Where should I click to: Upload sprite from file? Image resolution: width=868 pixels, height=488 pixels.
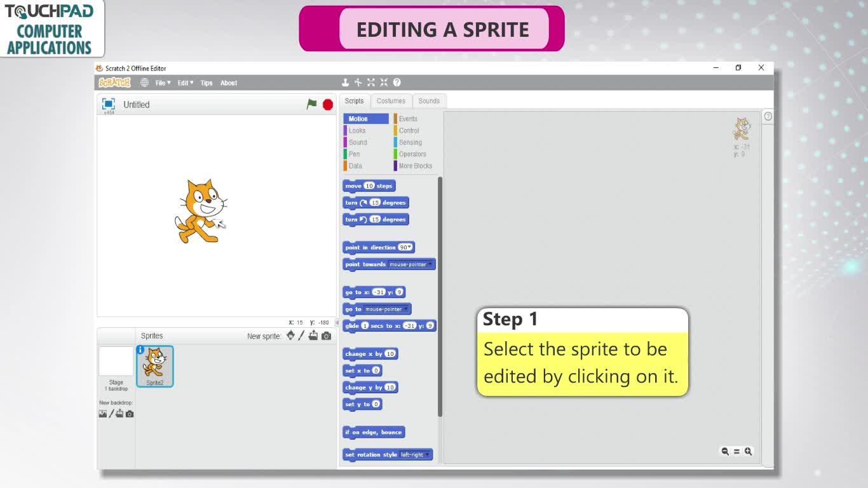(x=313, y=335)
